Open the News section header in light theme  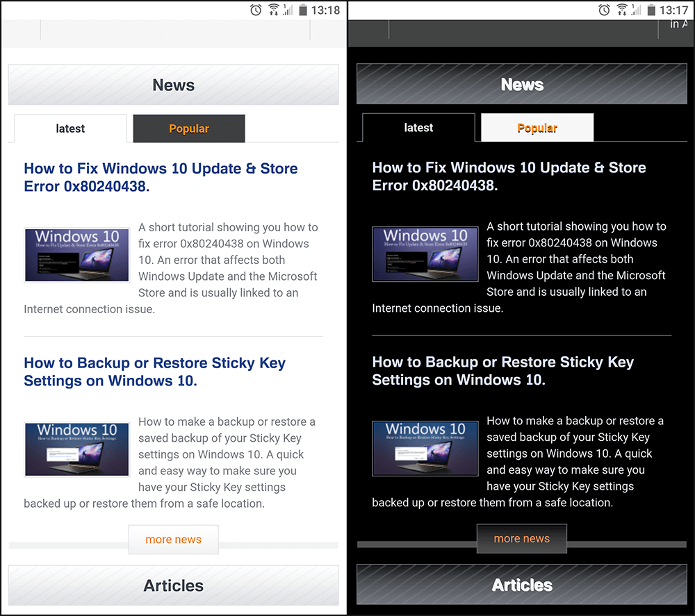[x=173, y=85]
